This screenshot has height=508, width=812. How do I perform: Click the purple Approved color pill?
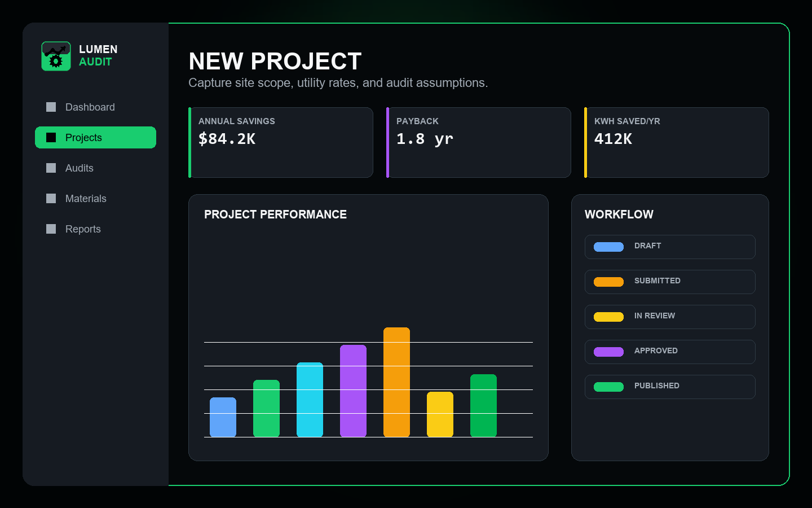[608, 352]
